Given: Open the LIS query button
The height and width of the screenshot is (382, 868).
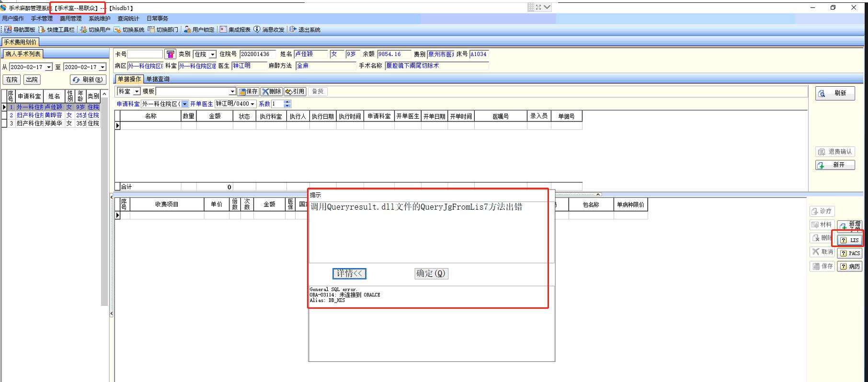Looking at the screenshot, I should click(x=850, y=240).
